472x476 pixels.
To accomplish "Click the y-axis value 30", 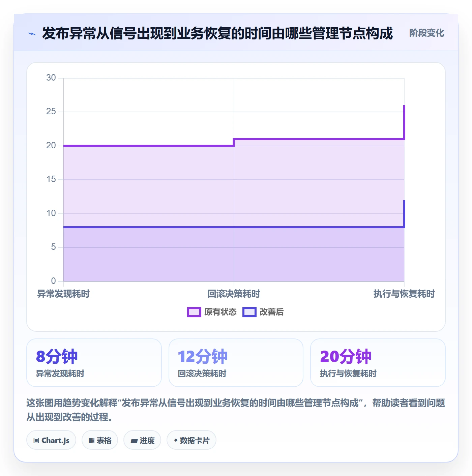I will click(x=51, y=78).
